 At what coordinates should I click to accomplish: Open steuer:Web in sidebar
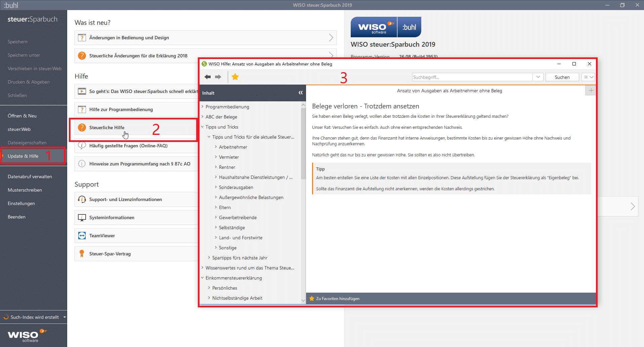[x=19, y=129]
